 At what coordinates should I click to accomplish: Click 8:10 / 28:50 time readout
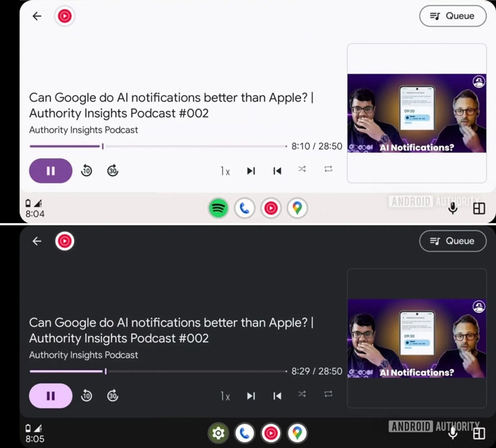pos(317,146)
